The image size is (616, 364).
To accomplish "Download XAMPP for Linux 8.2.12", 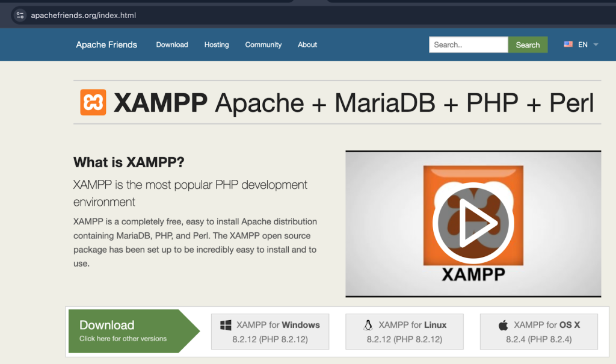I will (404, 332).
